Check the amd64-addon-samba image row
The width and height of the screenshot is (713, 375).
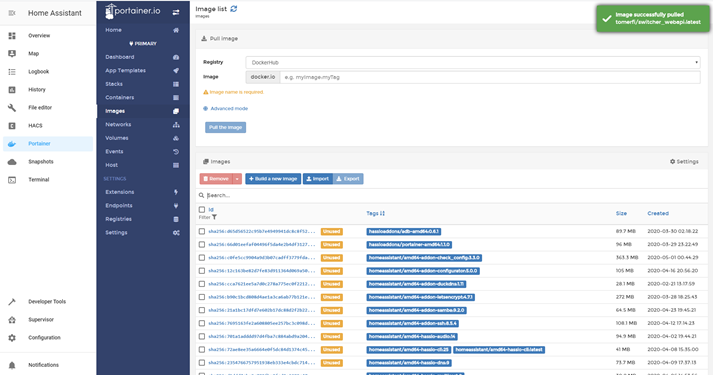point(202,310)
